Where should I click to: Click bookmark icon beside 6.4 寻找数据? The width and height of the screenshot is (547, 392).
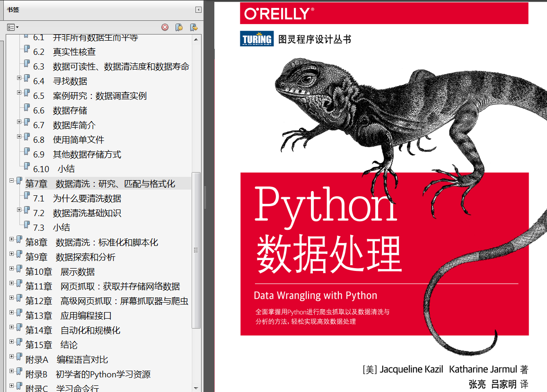point(27,78)
